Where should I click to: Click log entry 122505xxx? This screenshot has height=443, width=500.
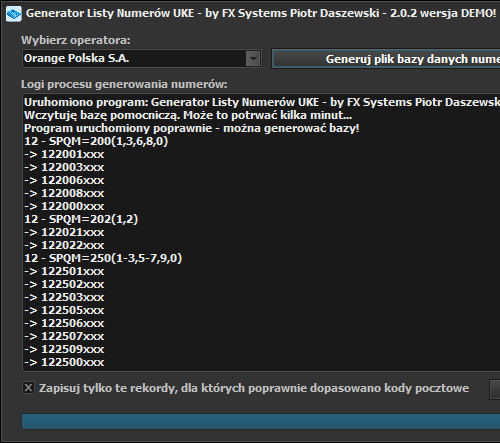[64, 310]
